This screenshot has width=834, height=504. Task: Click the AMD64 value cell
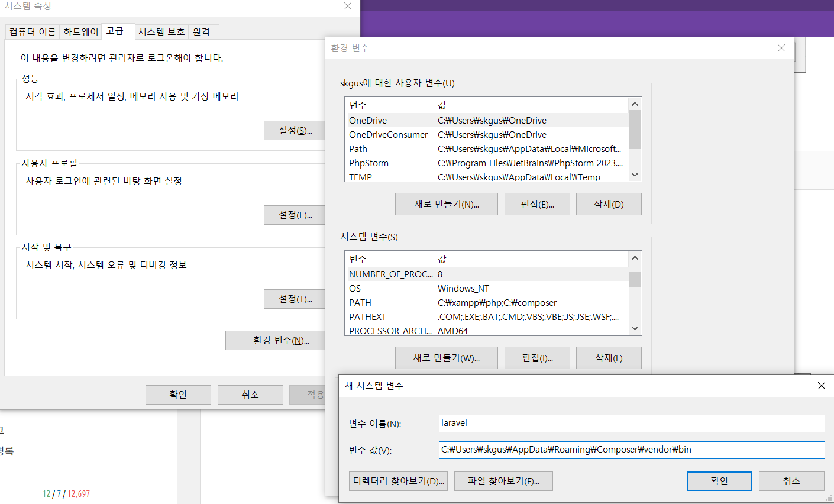453,331
